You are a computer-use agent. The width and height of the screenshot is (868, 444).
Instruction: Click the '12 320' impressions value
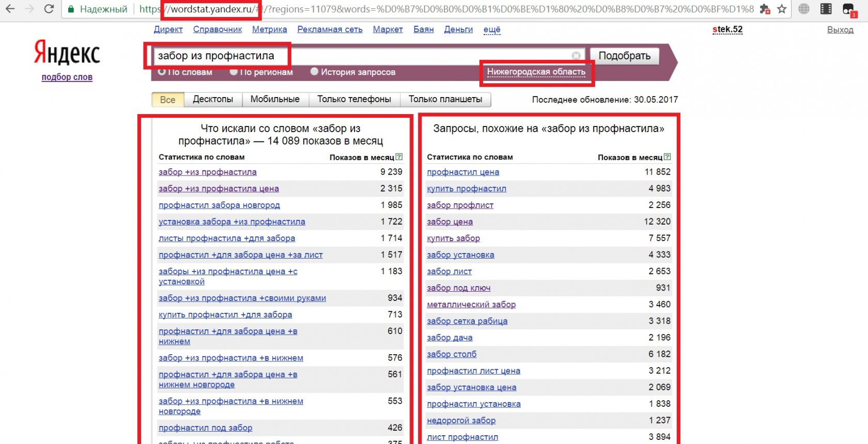(657, 221)
